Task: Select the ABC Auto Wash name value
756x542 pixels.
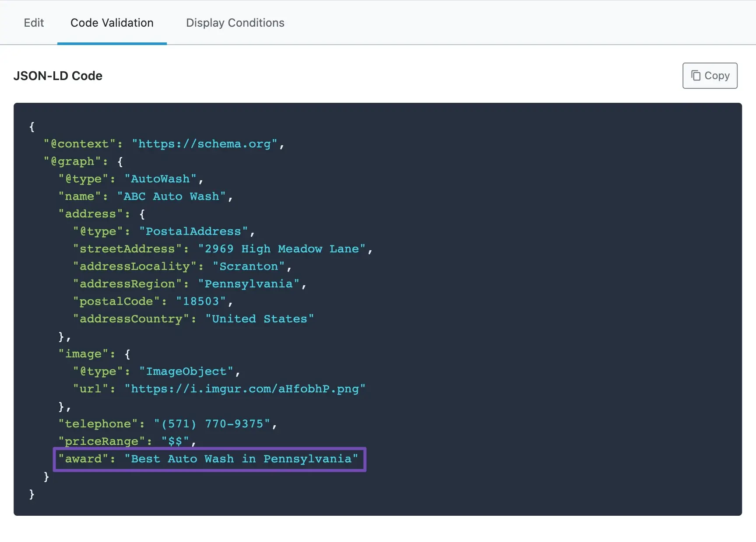Action: point(173,196)
